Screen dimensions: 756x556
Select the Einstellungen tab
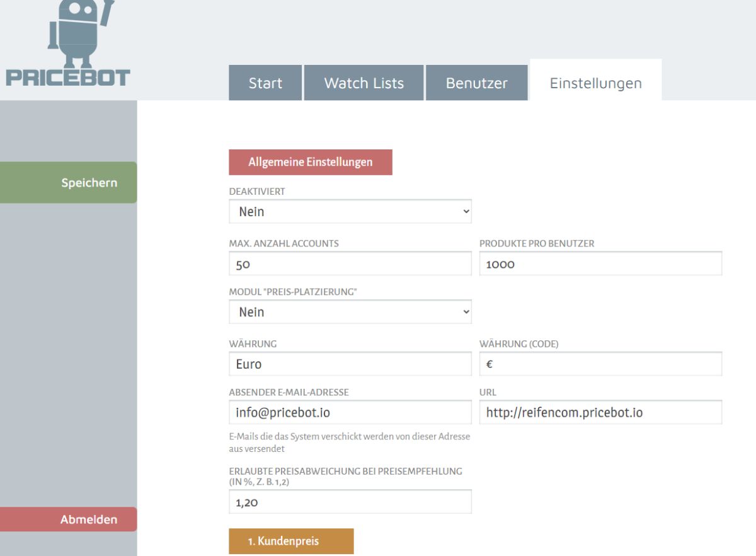(595, 83)
